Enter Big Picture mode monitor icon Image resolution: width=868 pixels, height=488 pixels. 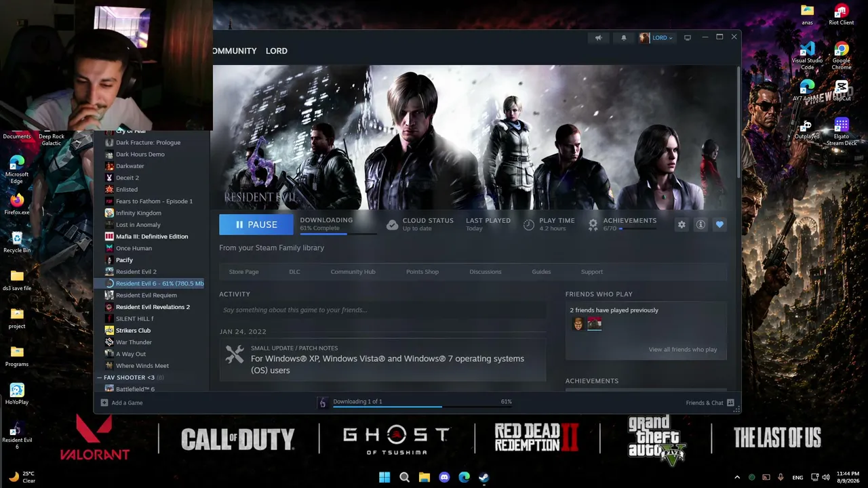click(x=687, y=38)
